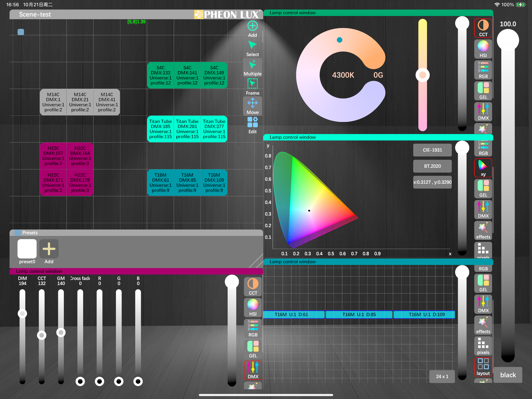Select CCT mode in magenta lamp window
The height and width of the screenshot is (399, 532).
[253, 287]
